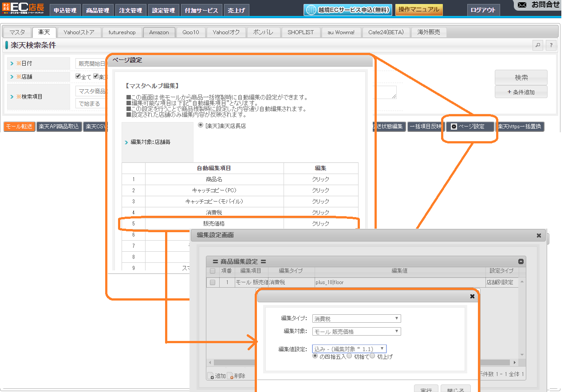The image size is (564, 392).
Task: Switch to the Yahoo!ストア tab
Action: (79, 32)
